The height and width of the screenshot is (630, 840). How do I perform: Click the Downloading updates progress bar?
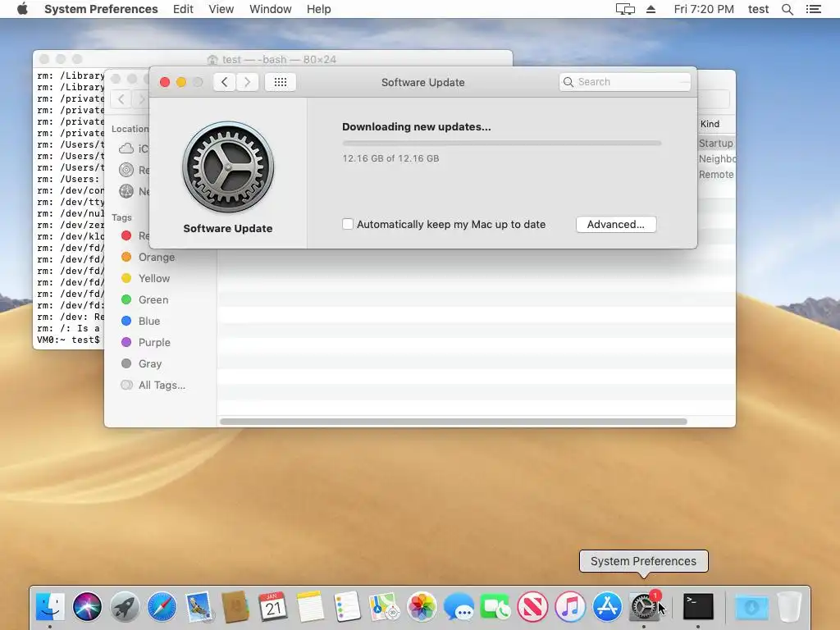pyautogui.click(x=502, y=143)
